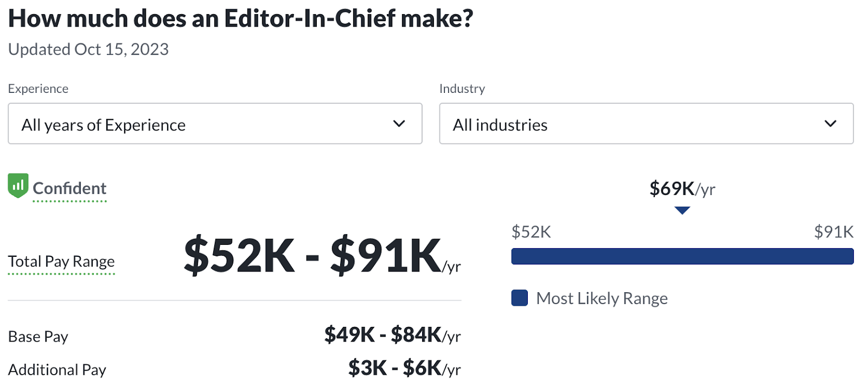The image size is (868, 385).
Task: Click the Confident dotted-underlined link
Action: pyautogui.click(x=69, y=188)
